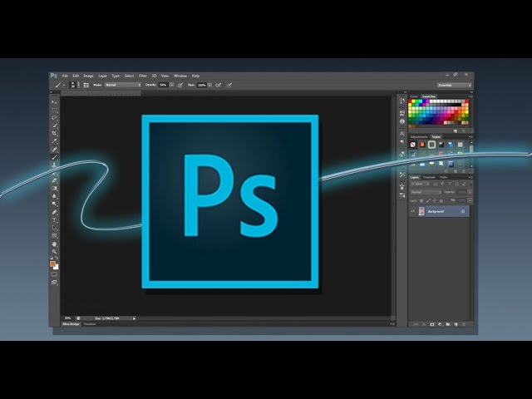Select the Move tool
Viewport: 532px width, 399px height.
[54, 101]
